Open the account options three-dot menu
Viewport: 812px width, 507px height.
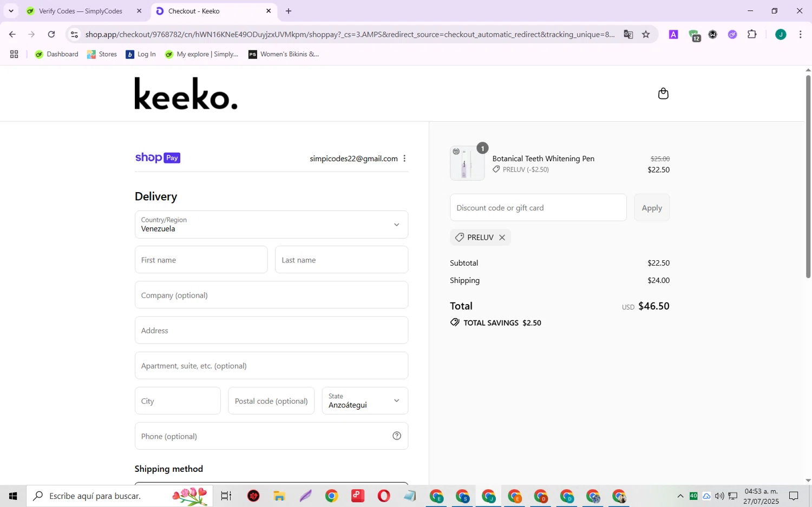[404, 159]
